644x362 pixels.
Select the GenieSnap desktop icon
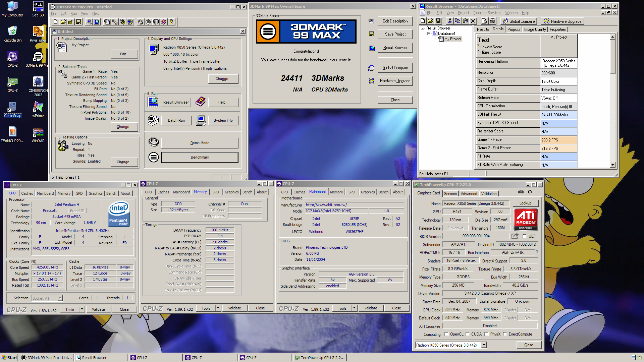point(12,110)
